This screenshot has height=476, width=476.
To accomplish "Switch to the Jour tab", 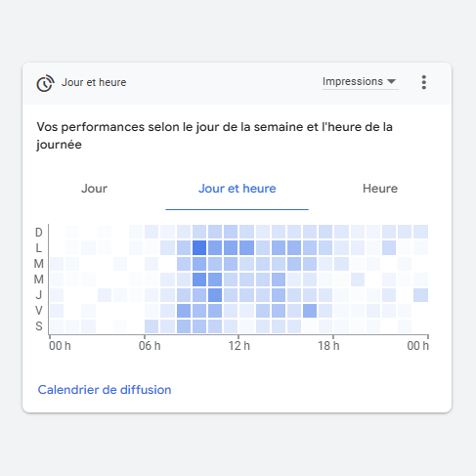I will pyautogui.click(x=94, y=189).
